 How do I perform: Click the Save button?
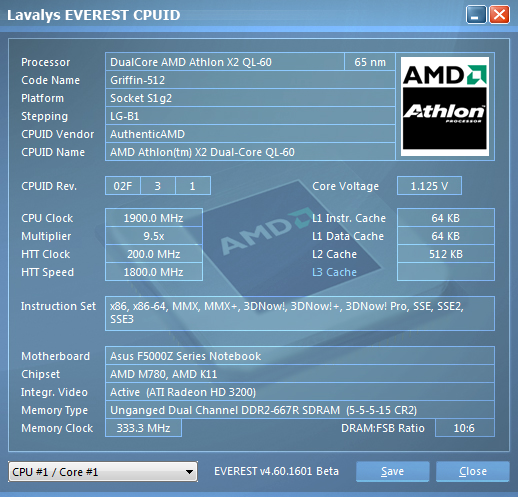click(x=392, y=471)
